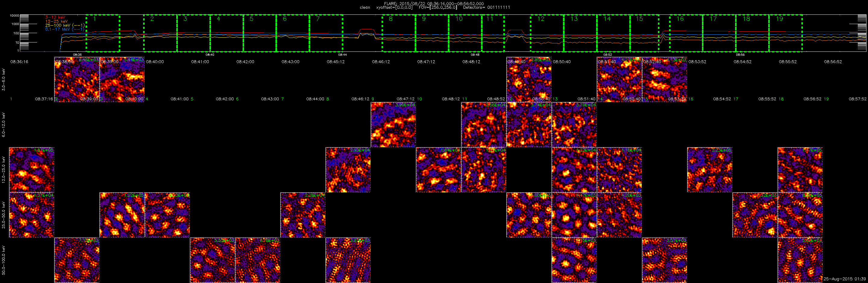Click the Detectors= 001111111 header text
Viewport: 868px width, 283px height.
click(486, 8)
